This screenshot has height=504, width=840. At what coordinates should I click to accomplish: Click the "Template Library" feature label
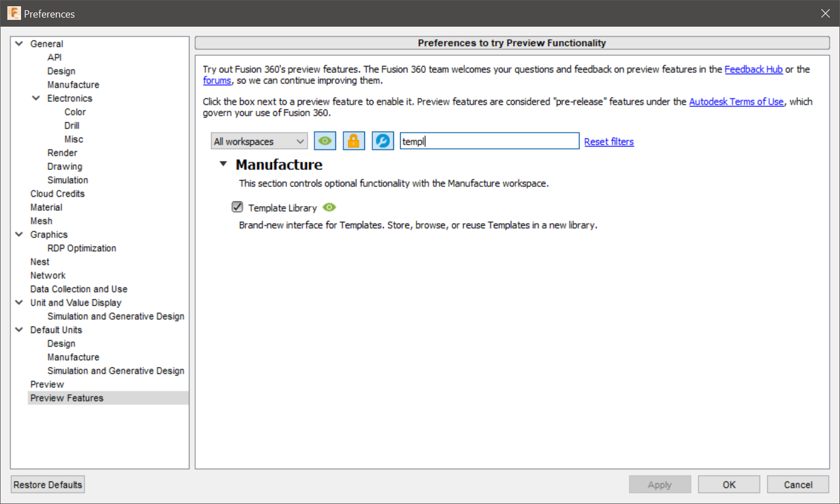pyautogui.click(x=283, y=208)
